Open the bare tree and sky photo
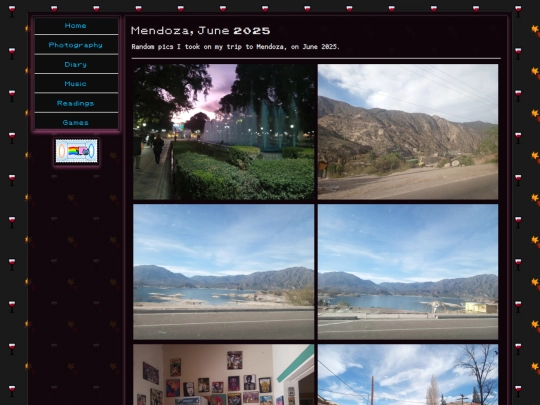This screenshot has height=405, width=540. click(408, 375)
